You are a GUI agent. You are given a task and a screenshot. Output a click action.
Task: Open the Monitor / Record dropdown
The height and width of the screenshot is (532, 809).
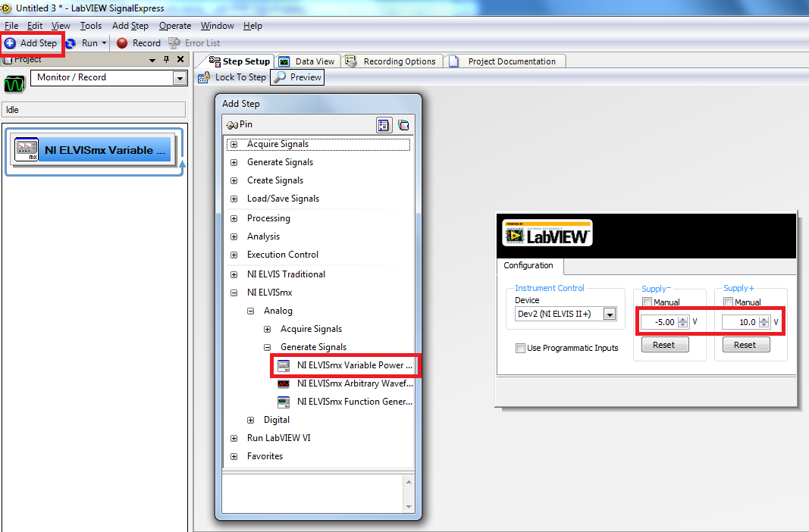tap(180, 78)
